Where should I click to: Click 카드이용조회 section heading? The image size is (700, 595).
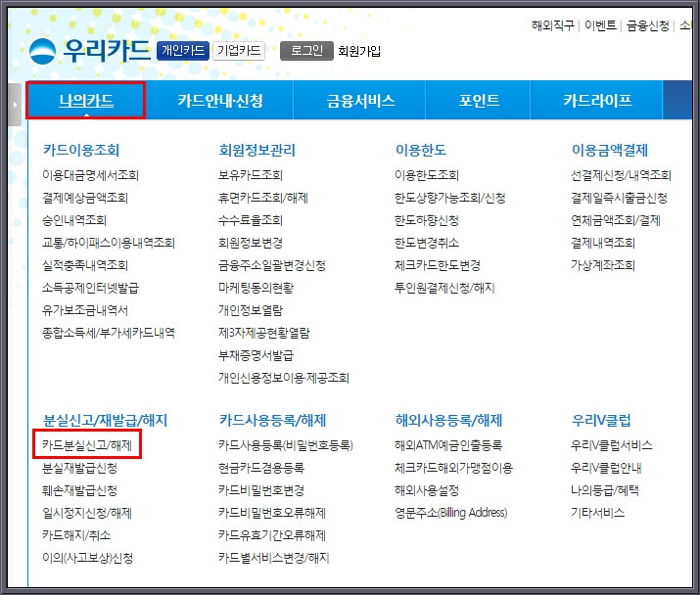81,150
